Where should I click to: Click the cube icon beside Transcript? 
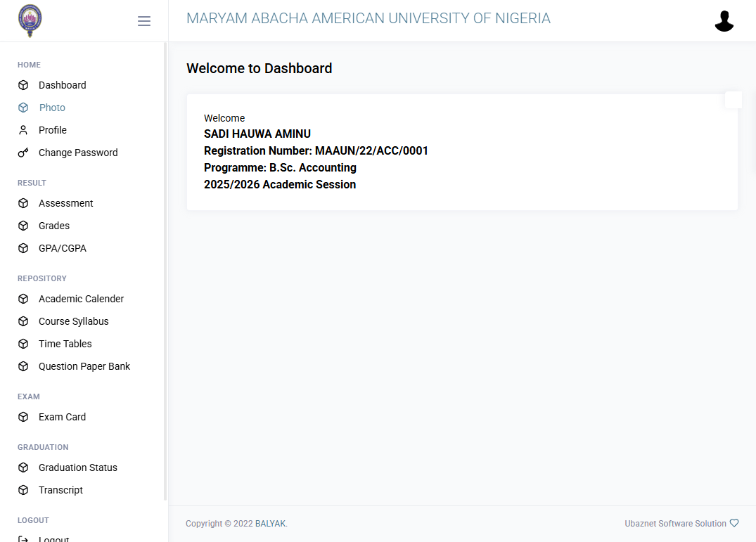(x=23, y=491)
